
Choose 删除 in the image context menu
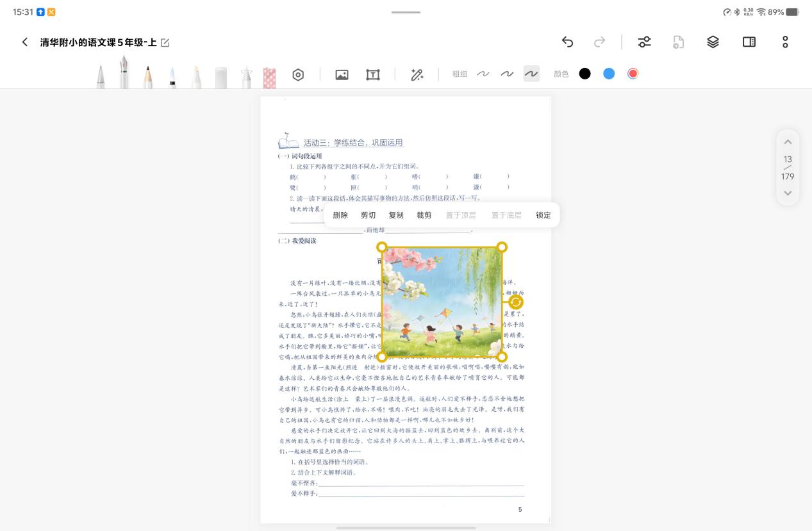click(x=340, y=215)
